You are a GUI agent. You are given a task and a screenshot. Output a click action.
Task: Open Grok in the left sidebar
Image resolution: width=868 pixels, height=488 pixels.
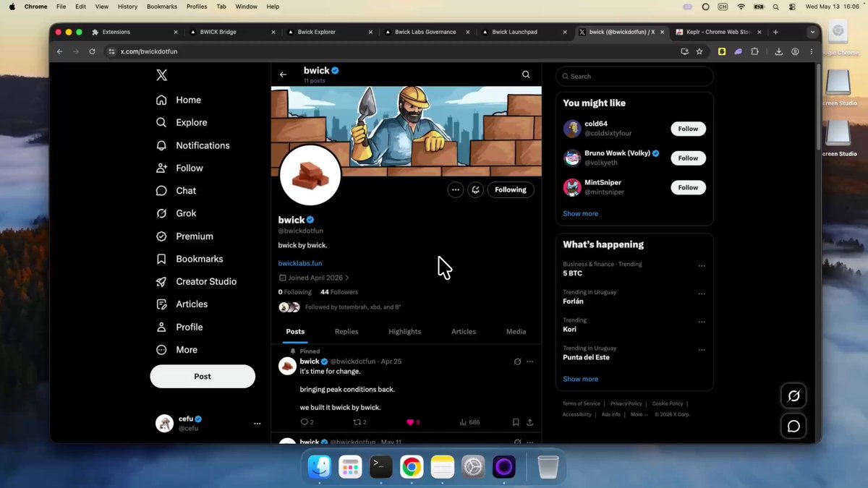pos(176,213)
